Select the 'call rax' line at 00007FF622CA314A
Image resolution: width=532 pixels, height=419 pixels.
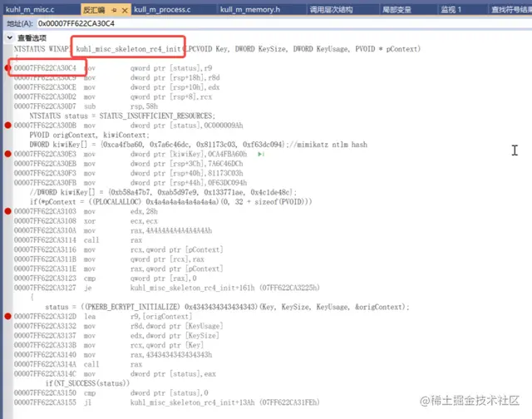[x=78, y=364]
